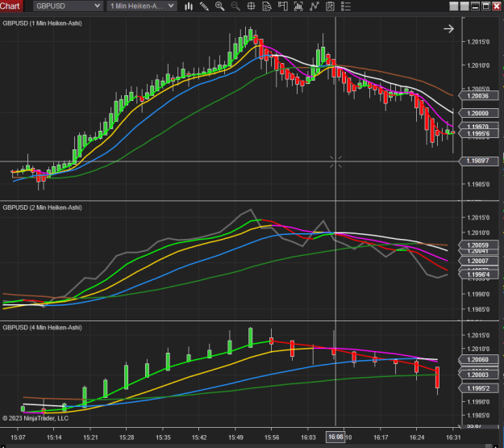This screenshot has width=504, height=448.
Task: Click the 15:42 time axis label
Action: pos(199,438)
